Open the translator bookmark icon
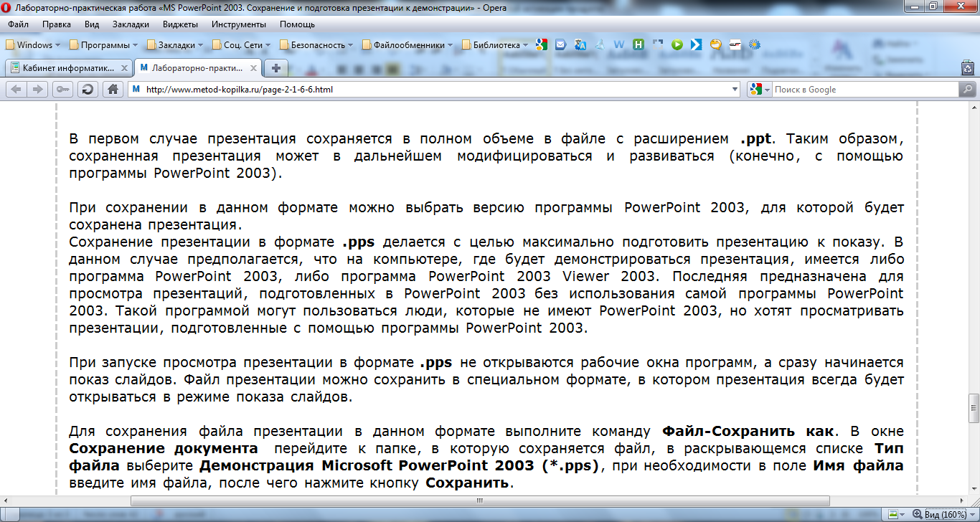 click(580, 44)
